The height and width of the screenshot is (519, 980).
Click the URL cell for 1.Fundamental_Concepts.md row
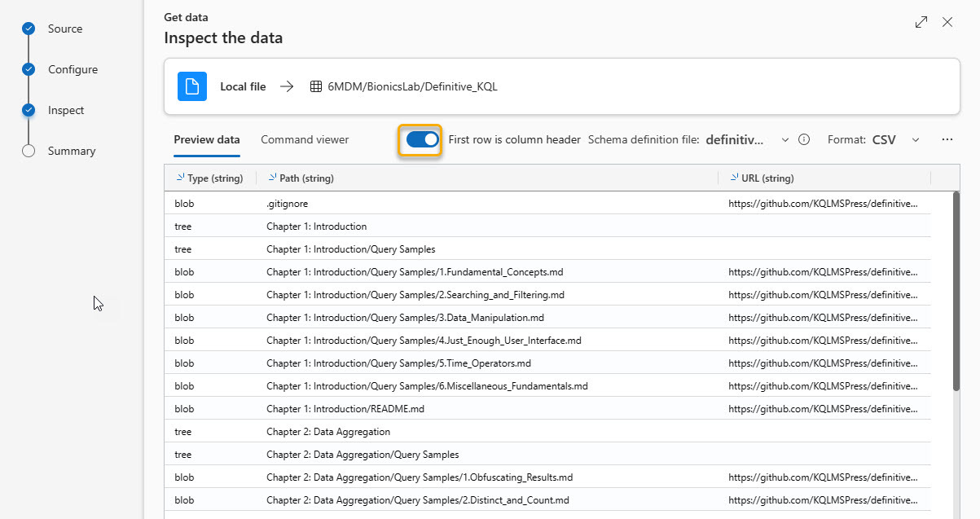(x=824, y=271)
